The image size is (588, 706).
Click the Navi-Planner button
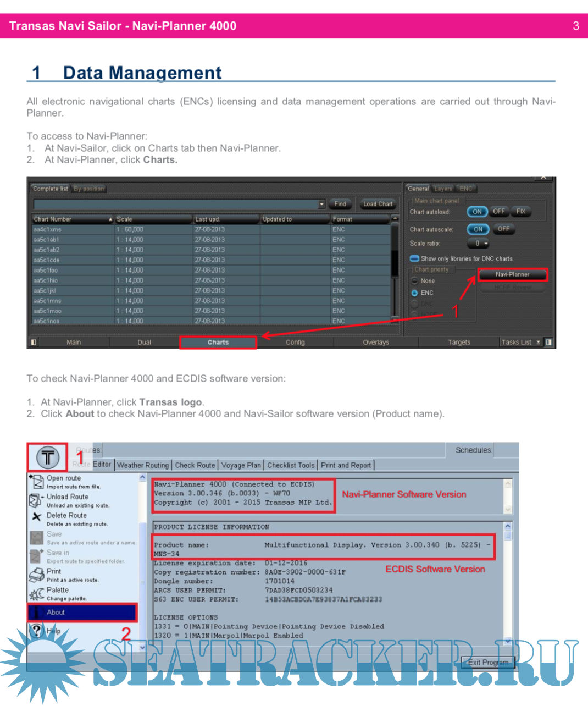[x=512, y=274]
